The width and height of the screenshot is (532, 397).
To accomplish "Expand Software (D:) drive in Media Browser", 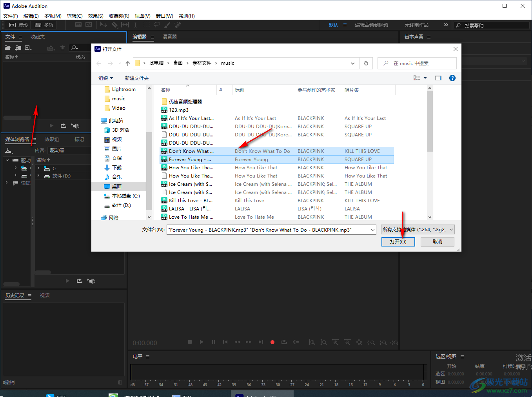I will (x=38, y=176).
